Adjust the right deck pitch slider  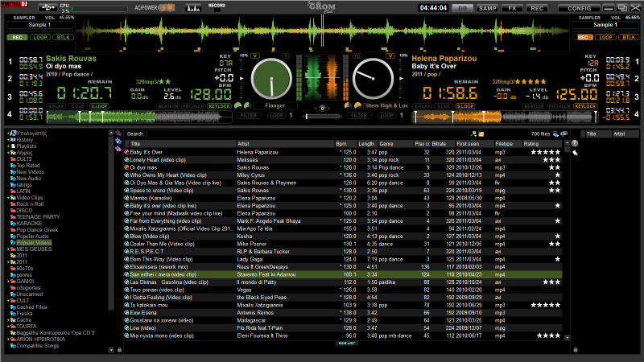pos(401,78)
